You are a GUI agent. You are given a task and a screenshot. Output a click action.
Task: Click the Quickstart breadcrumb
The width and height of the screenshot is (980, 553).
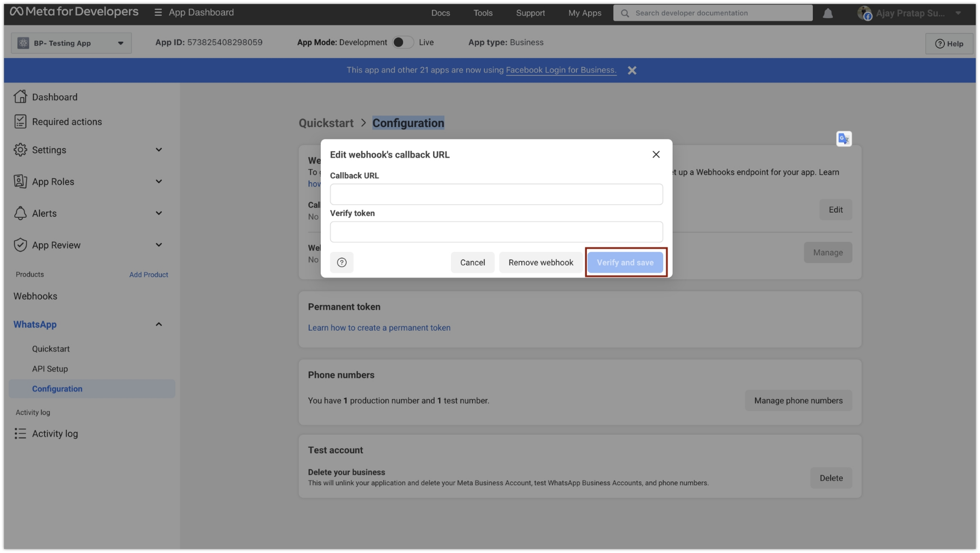[326, 123]
